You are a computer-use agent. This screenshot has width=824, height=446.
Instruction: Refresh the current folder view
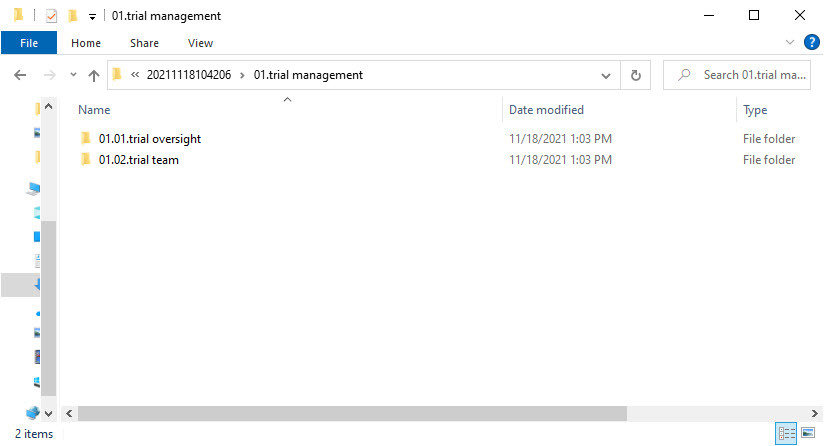[635, 75]
